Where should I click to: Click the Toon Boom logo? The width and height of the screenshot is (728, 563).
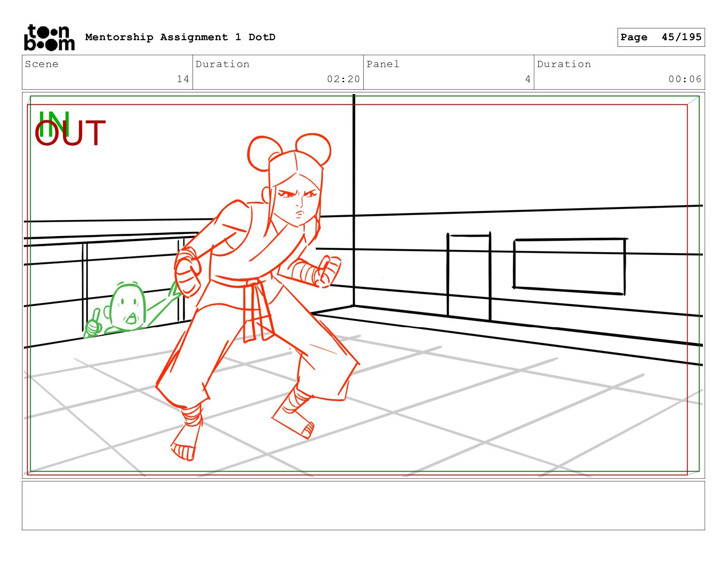tap(49, 38)
